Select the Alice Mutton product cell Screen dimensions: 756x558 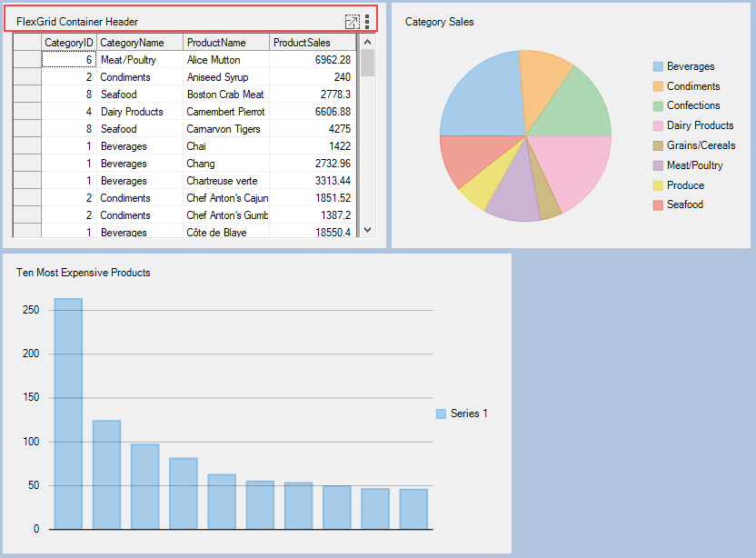click(x=225, y=60)
